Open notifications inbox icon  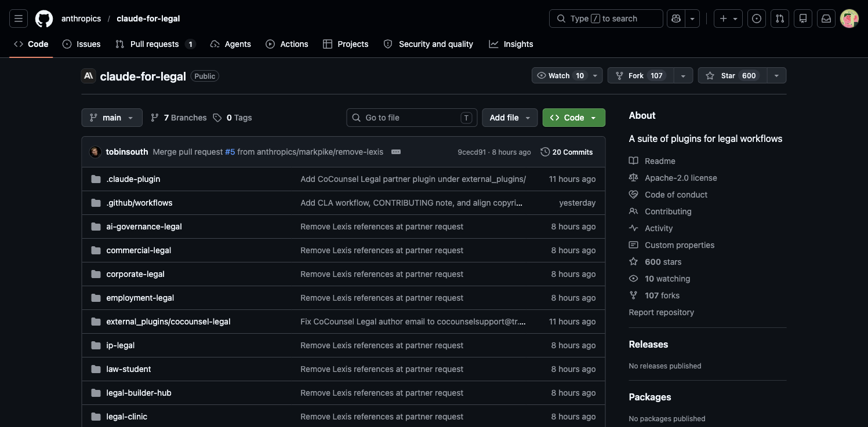826,19
